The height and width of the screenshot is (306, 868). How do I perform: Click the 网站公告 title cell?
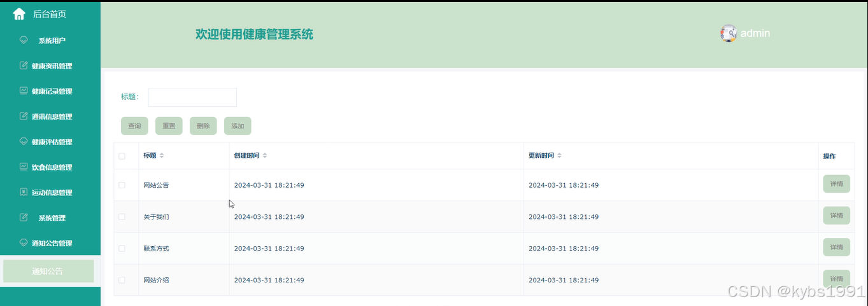point(156,185)
